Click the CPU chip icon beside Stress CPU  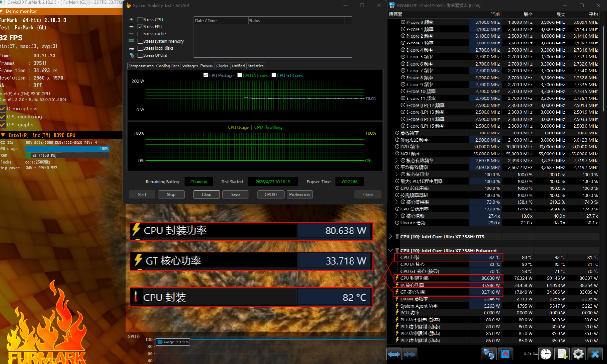(x=132, y=20)
